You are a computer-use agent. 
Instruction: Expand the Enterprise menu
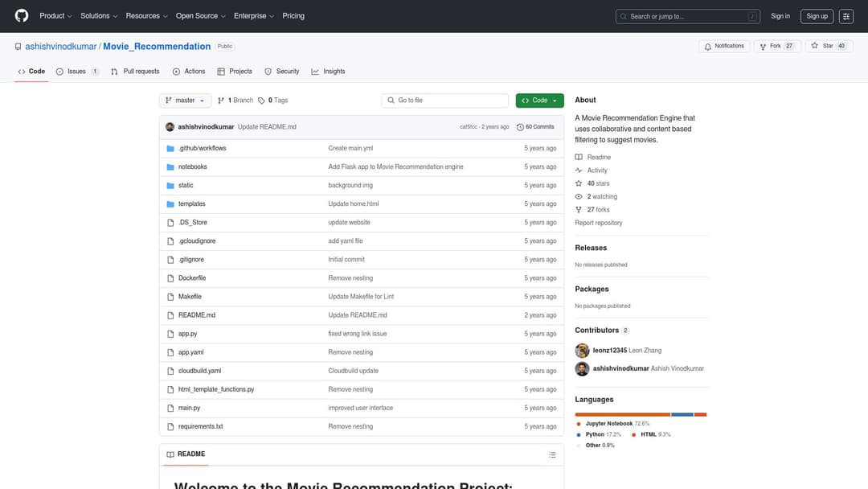(x=254, y=16)
